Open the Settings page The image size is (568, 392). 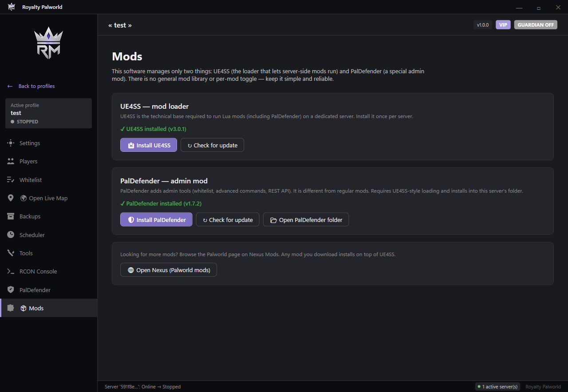click(x=49, y=143)
